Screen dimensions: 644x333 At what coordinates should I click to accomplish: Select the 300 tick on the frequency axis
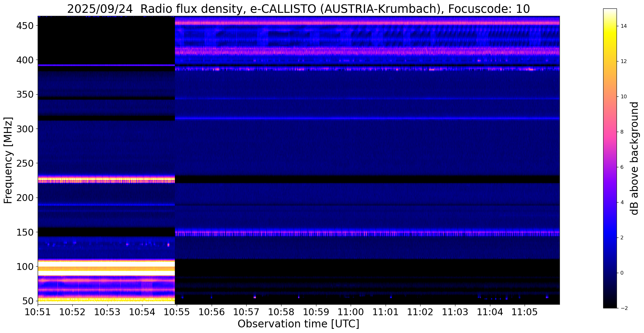24,129
